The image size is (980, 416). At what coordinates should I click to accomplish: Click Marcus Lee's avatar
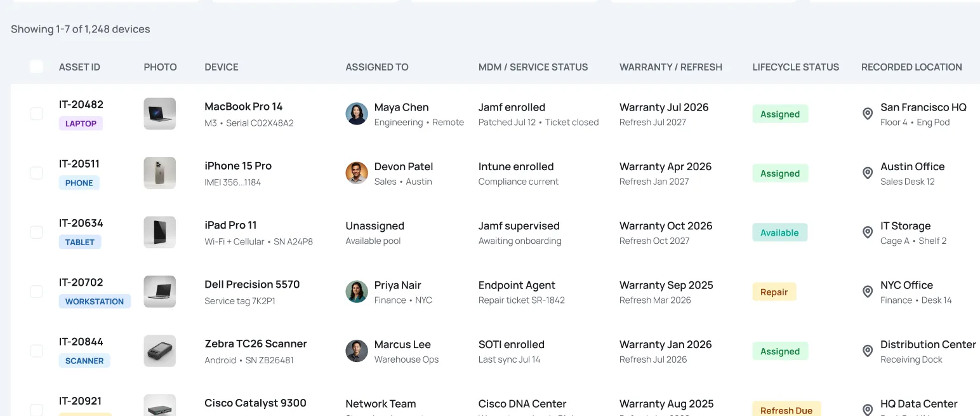(357, 351)
